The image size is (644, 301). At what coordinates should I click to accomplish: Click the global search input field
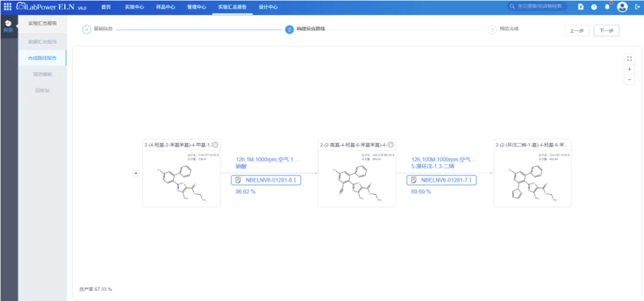pyautogui.click(x=537, y=7)
